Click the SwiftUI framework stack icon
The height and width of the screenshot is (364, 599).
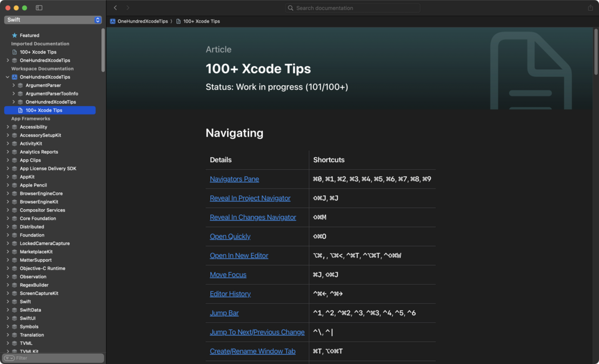[x=14, y=318]
